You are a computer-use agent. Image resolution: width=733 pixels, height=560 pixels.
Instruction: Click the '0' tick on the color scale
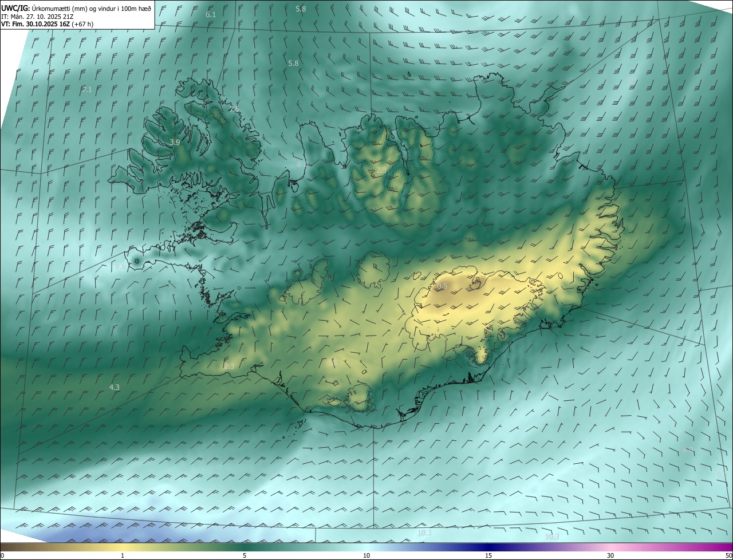2,555
